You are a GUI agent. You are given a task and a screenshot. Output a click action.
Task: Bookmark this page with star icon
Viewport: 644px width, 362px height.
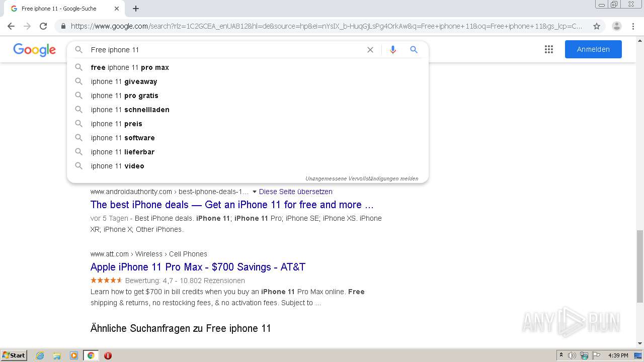click(597, 26)
